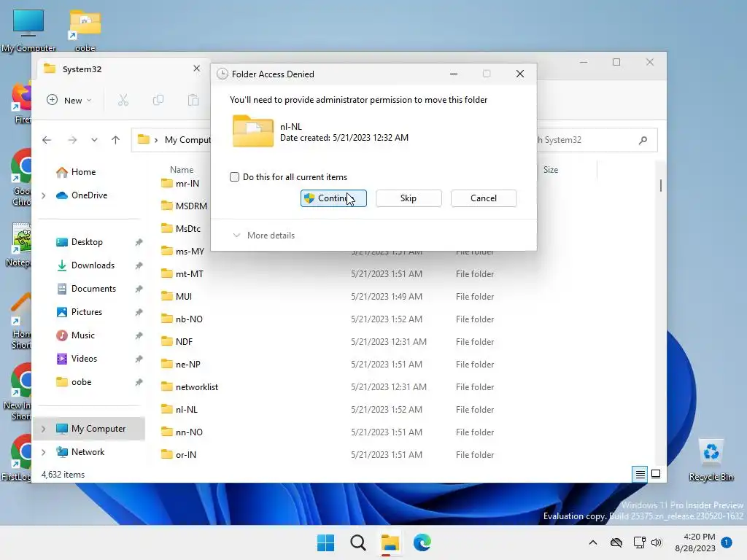Go forward with the right arrow
The height and width of the screenshot is (560, 747).
[72, 140]
